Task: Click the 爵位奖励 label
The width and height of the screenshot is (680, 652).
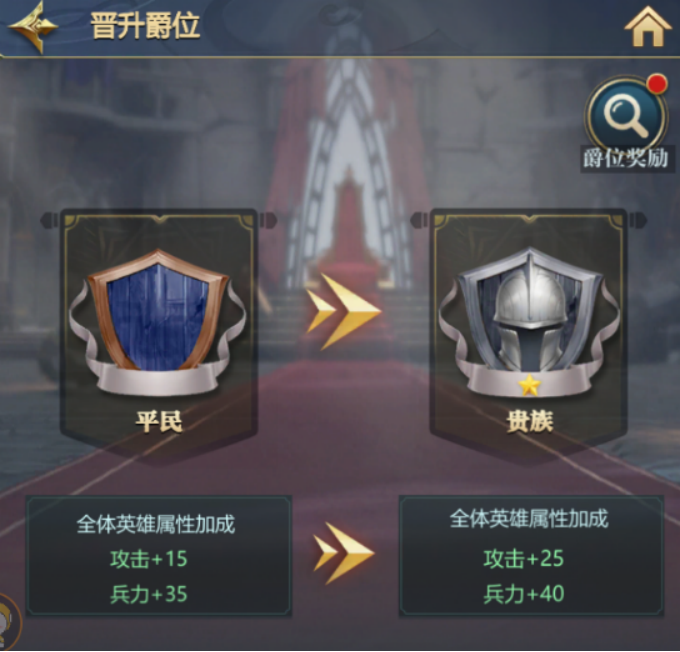Action: point(626,158)
